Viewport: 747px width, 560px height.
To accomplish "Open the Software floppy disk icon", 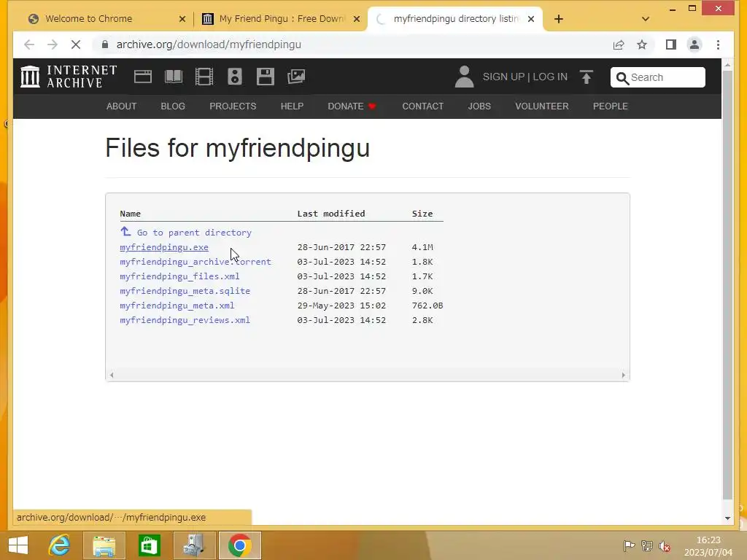I will click(x=266, y=77).
